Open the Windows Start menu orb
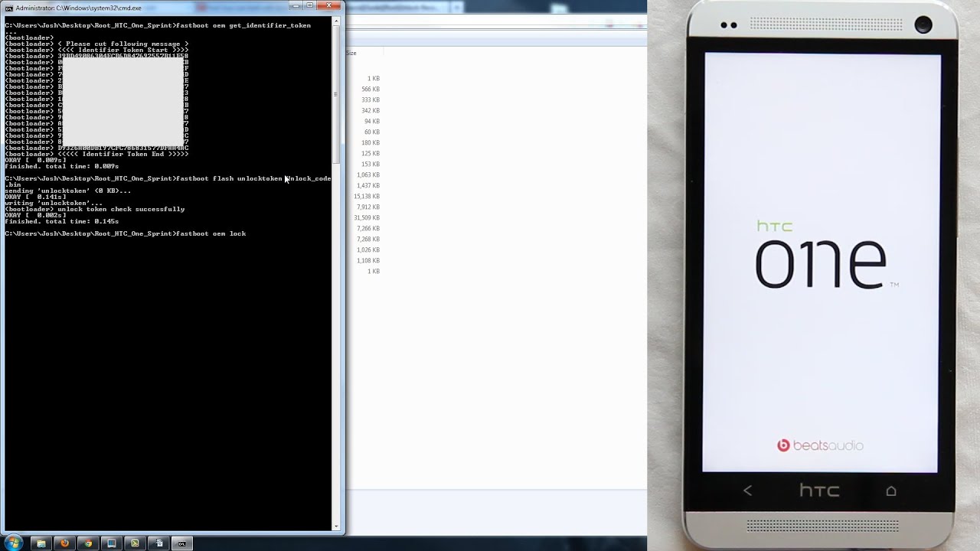This screenshot has height=551, width=980. pyautogui.click(x=13, y=543)
